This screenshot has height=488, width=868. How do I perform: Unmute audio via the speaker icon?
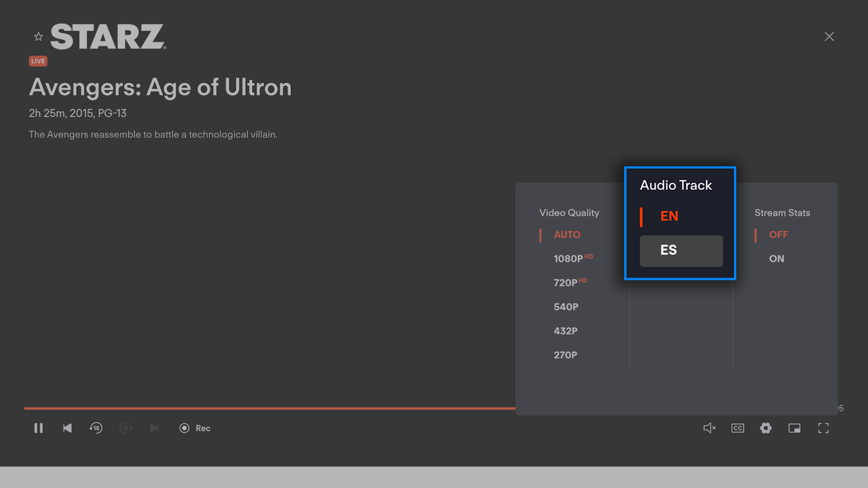[710, 428]
